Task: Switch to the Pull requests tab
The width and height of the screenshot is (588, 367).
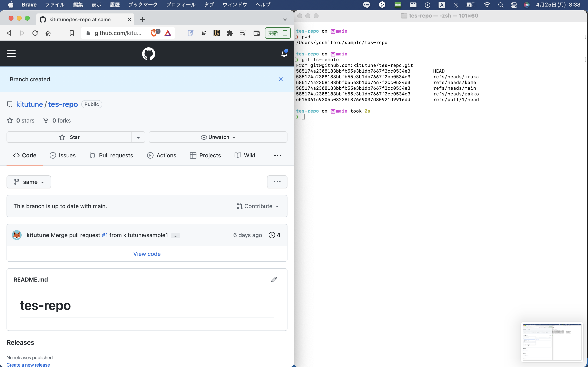Action: (111, 155)
